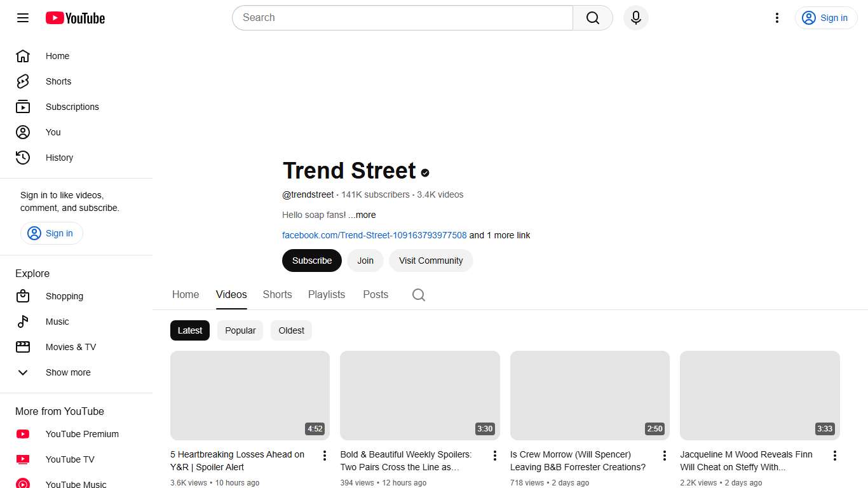Click the YouTube Music icon in the sidebar
The width and height of the screenshot is (868, 488).
tap(23, 483)
